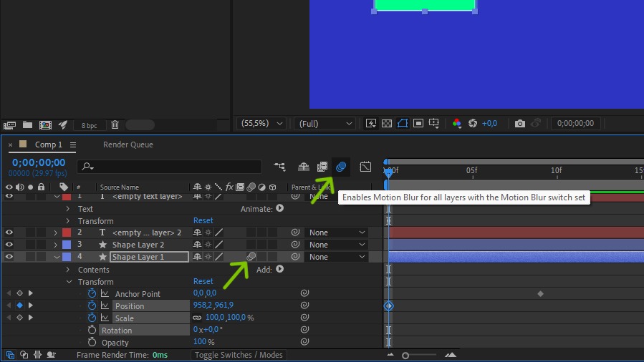Image resolution: width=644 pixels, height=362 pixels.
Task: Expand the empty text layer 2 properties
Action: coord(55,233)
